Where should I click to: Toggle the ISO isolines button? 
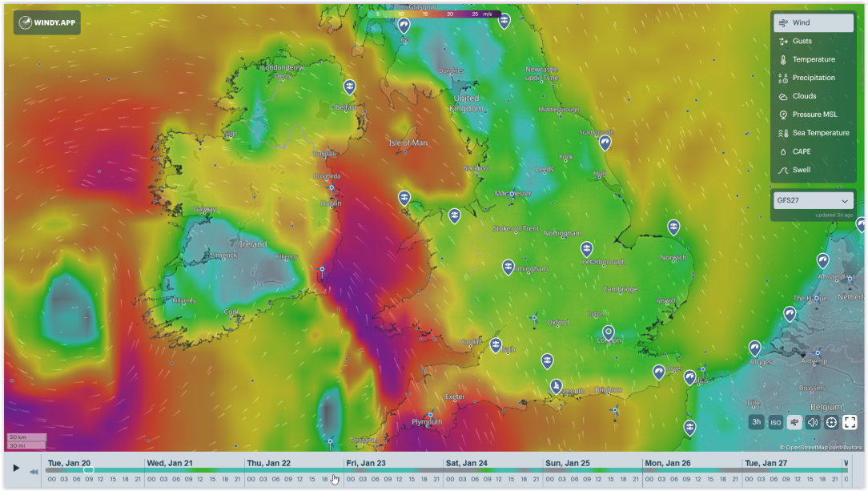[x=776, y=422]
